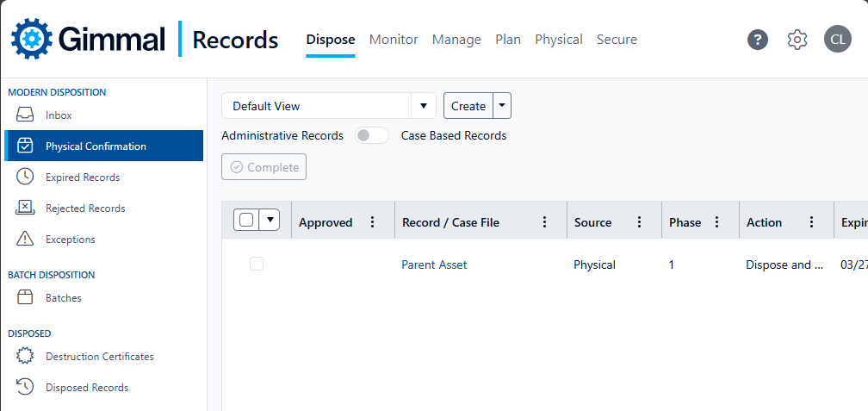Open Approved column options menu
868x411 pixels.
coord(373,222)
